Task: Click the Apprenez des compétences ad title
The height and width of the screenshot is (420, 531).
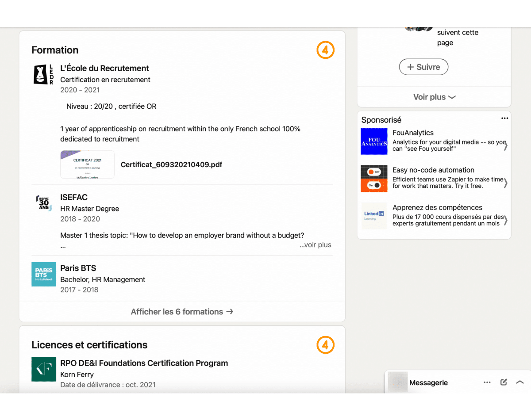Action: [x=437, y=207]
